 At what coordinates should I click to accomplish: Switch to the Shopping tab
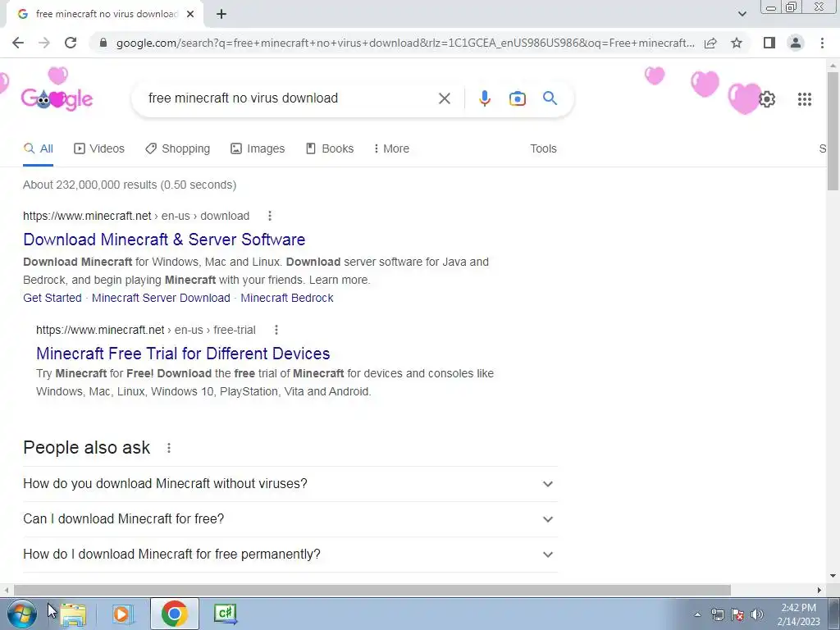177,149
